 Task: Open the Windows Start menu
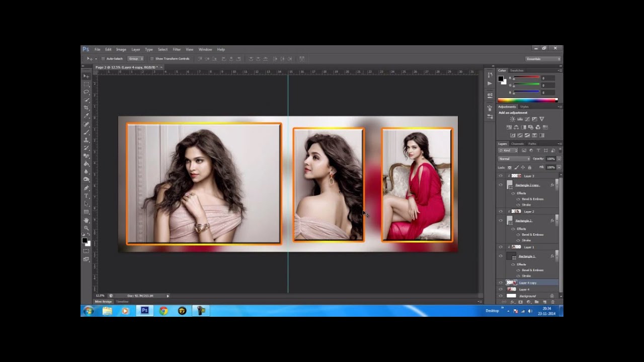pos(89,311)
